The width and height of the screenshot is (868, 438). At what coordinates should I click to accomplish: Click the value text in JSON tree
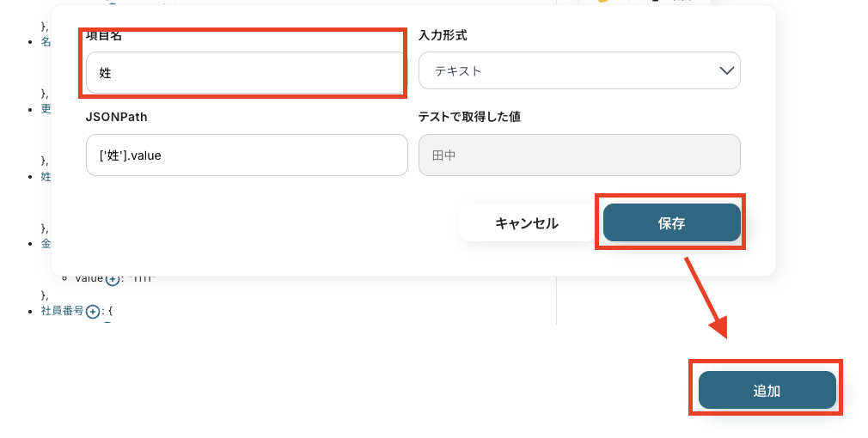(89, 278)
